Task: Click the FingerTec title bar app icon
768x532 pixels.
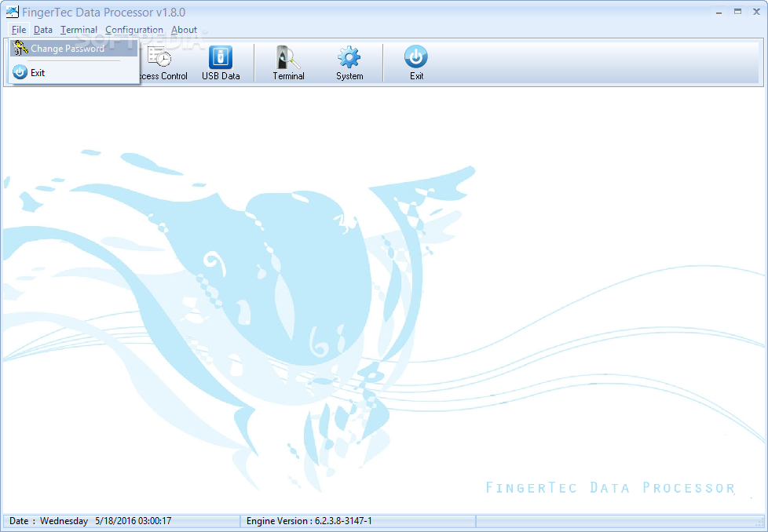Action: pos(13,12)
